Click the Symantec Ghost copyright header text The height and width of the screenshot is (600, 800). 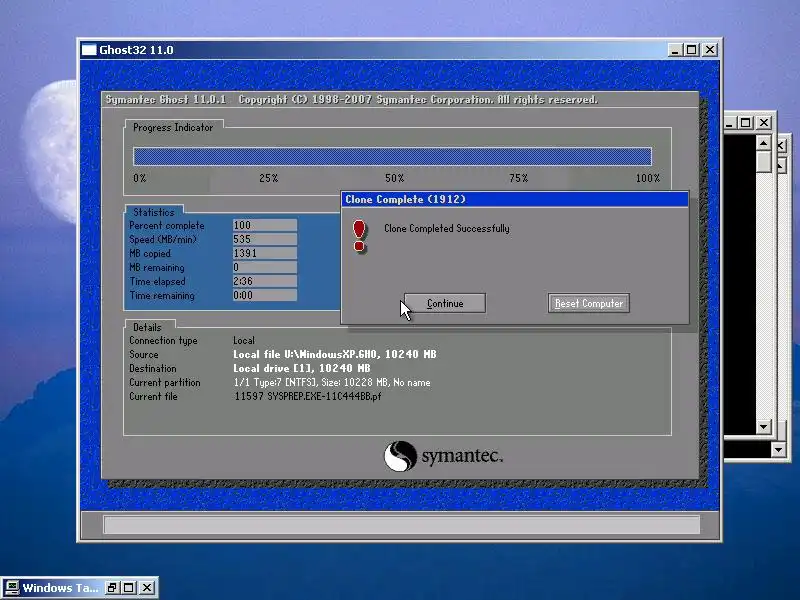click(352, 99)
